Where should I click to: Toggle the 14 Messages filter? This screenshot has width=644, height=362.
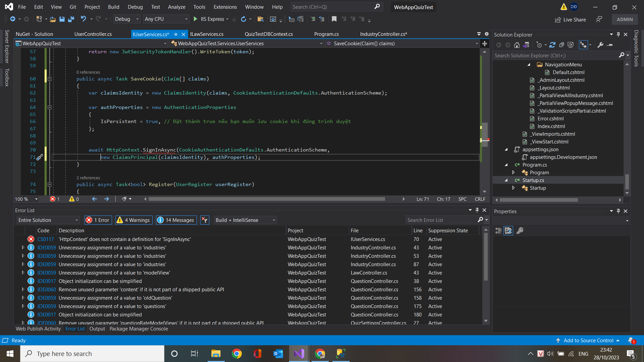[x=176, y=220]
